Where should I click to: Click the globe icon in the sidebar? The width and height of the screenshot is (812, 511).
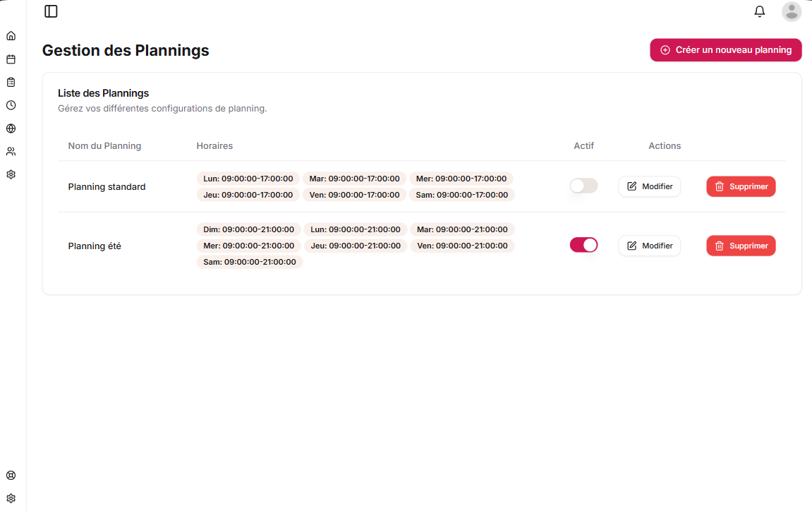tap(11, 128)
